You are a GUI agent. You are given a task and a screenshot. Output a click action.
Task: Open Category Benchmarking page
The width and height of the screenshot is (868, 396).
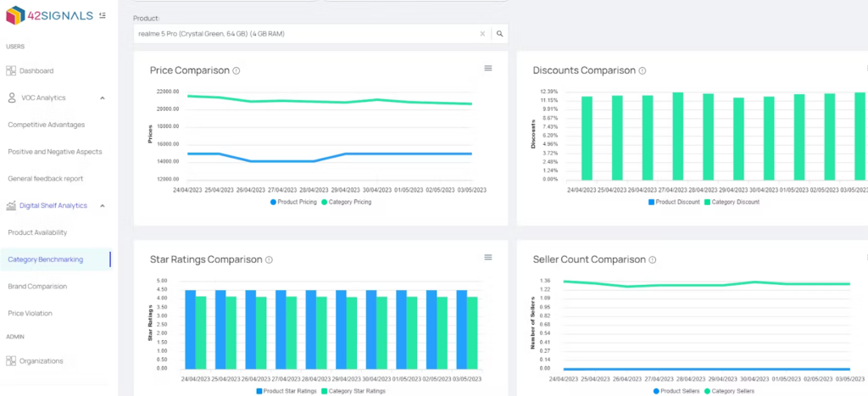[x=46, y=259]
